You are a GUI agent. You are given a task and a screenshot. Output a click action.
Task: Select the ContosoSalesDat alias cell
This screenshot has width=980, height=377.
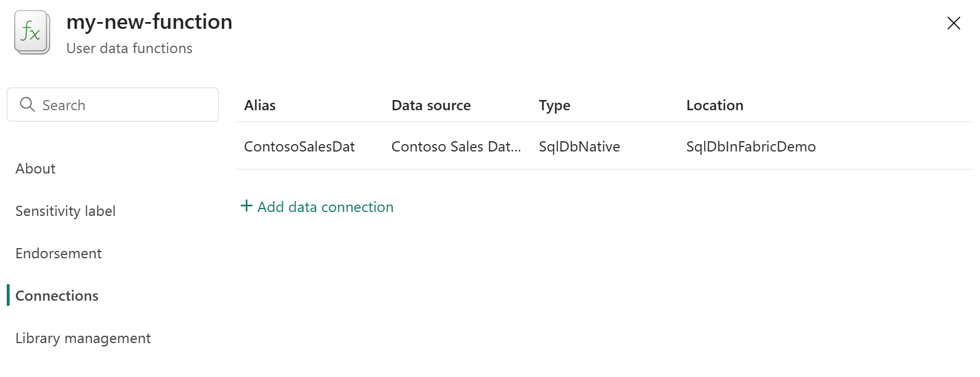tap(299, 147)
